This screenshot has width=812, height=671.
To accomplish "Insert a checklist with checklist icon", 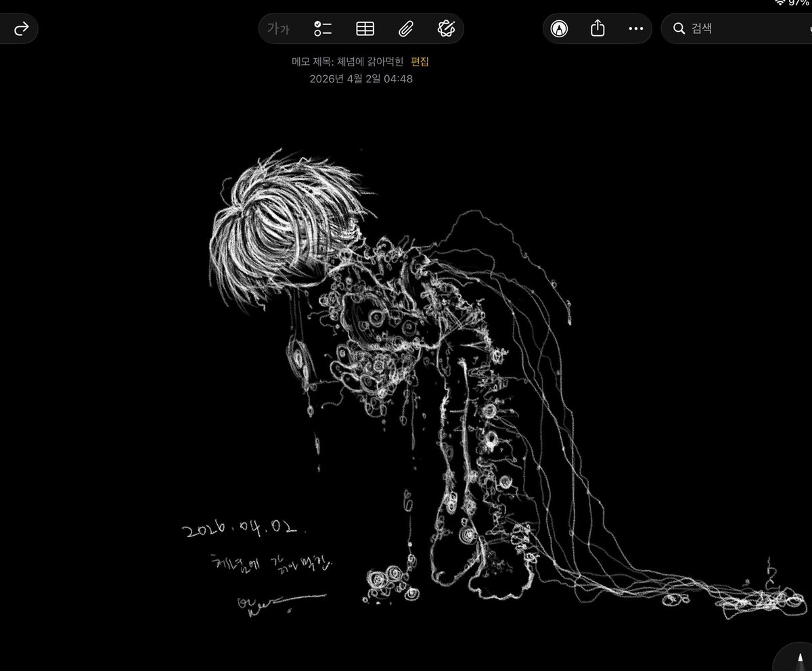I will pos(322,28).
